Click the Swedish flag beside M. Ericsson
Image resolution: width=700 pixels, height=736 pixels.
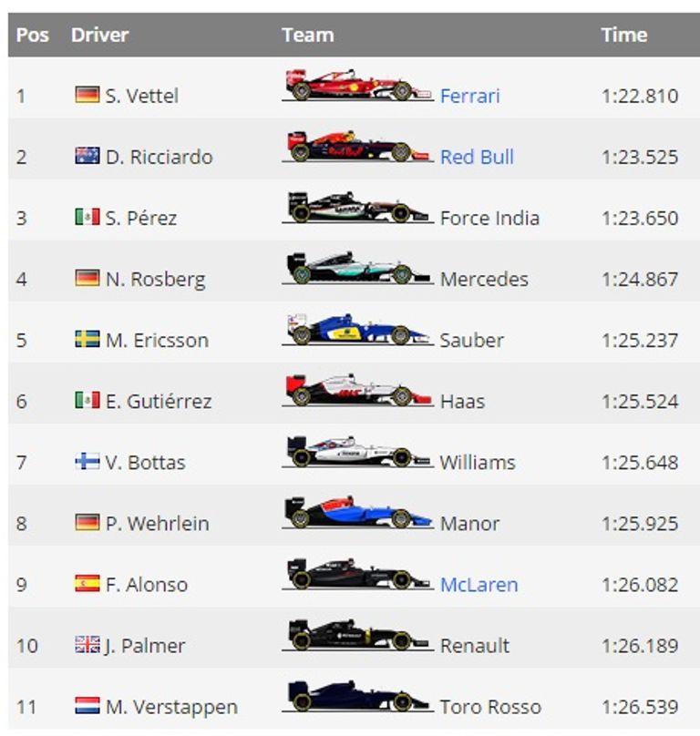(x=87, y=339)
